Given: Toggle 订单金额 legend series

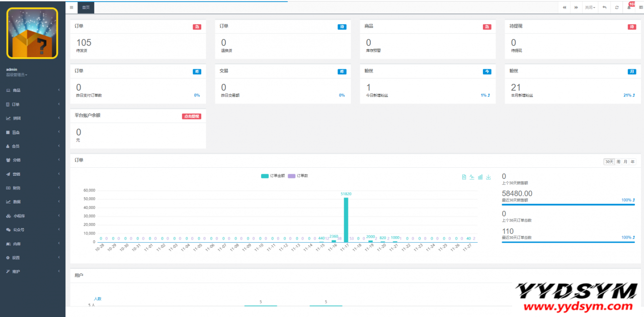Looking at the screenshot, I should tap(273, 176).
